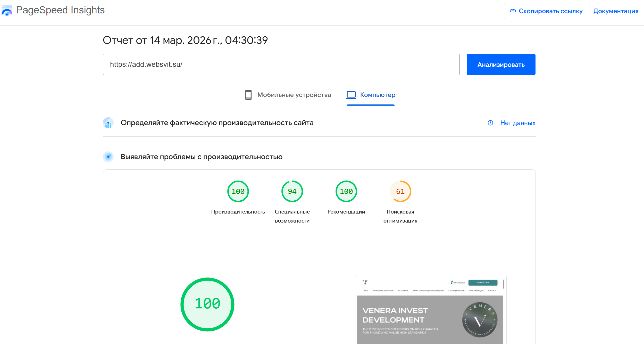Image resolution: width=644 pixels, height=344 pixels.
Task: Click the PageSpeed Insights title text
Action: click(60, 10)
